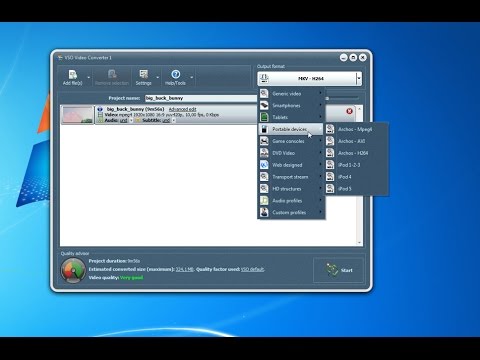Open the Transport stream submenu
The height and width of the screenshot is (360, 480).
tap(291, 177)
